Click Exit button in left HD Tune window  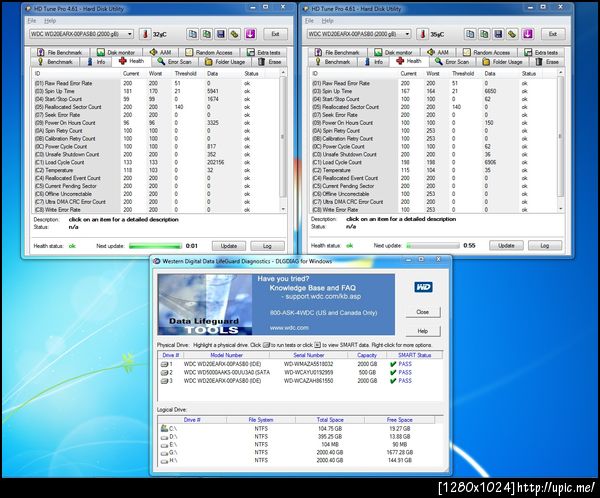pos(276,34)
